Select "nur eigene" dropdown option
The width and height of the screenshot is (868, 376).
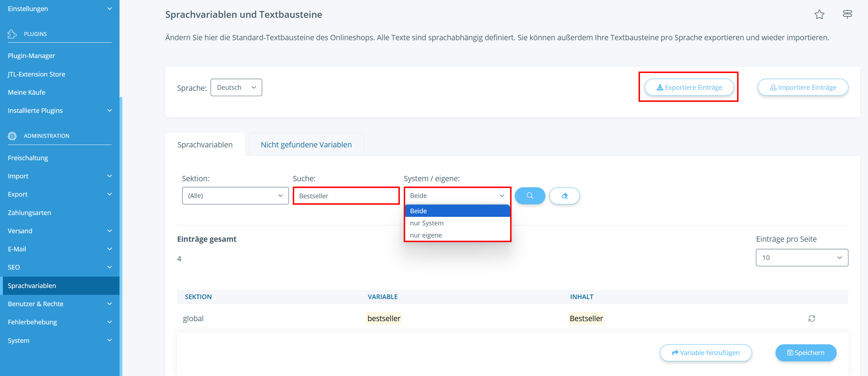pos(426,235)
